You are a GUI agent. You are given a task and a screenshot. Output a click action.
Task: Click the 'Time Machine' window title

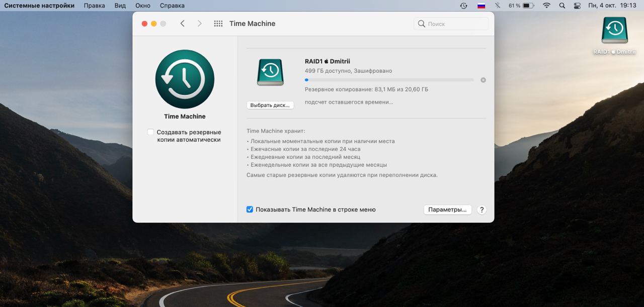(x=252, y=24)
